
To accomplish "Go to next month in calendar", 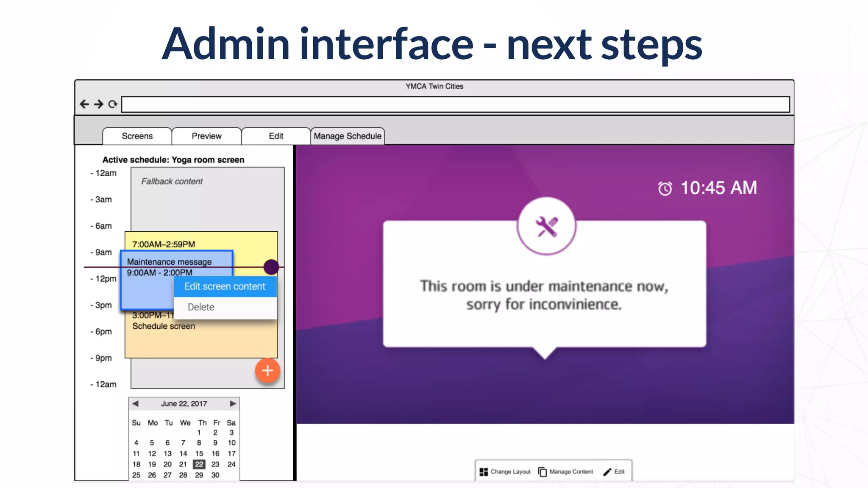I will point(233,404).
